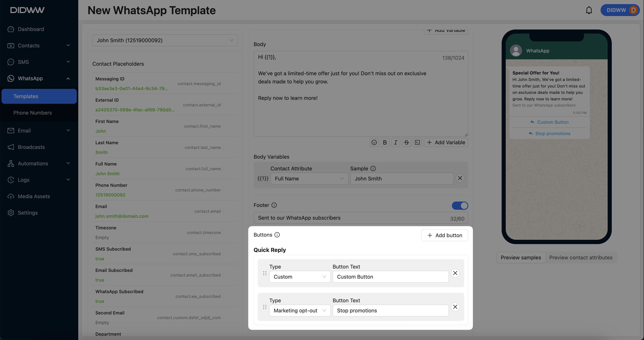The image size is (644, 340).
Task: Go to Dashboard in sidebar
Action: (x=39, y=29)
